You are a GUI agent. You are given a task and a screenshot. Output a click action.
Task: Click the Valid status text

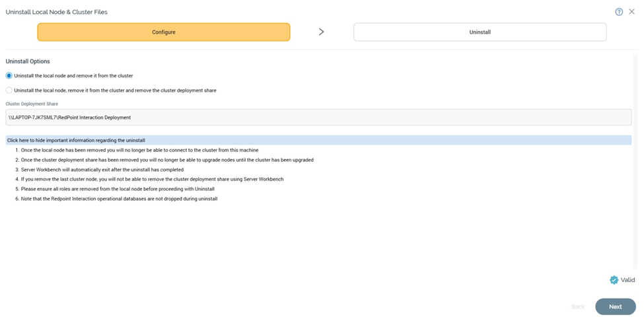click(x=627, y=280)
